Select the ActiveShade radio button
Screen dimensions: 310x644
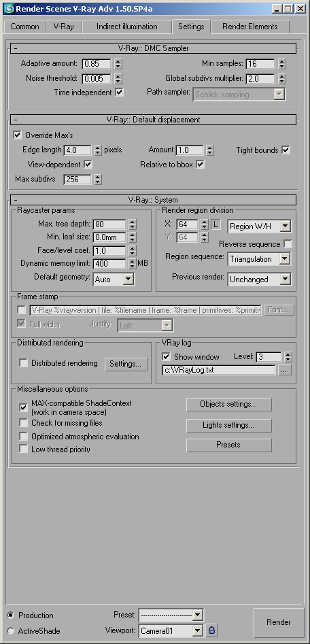(11, 631)
